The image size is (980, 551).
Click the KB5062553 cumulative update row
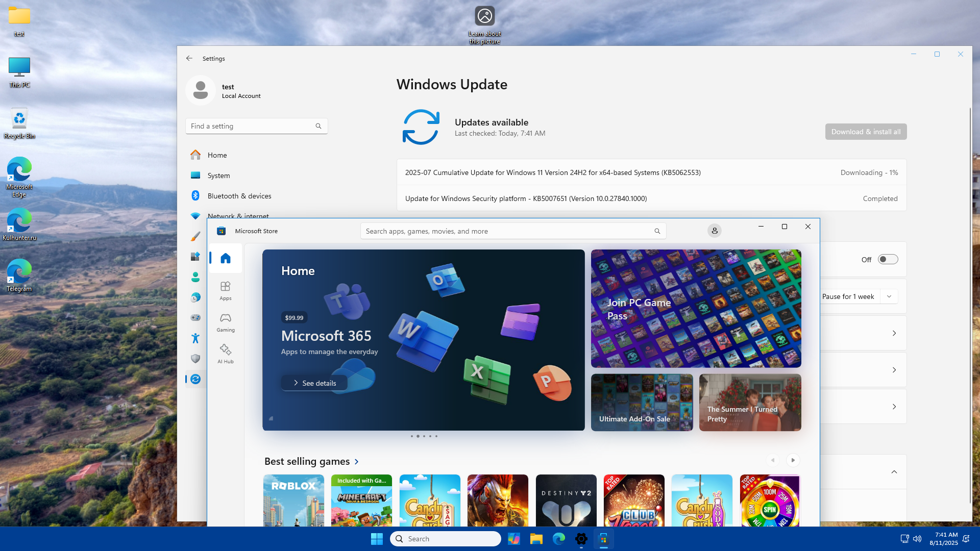(x=651, y=172)
